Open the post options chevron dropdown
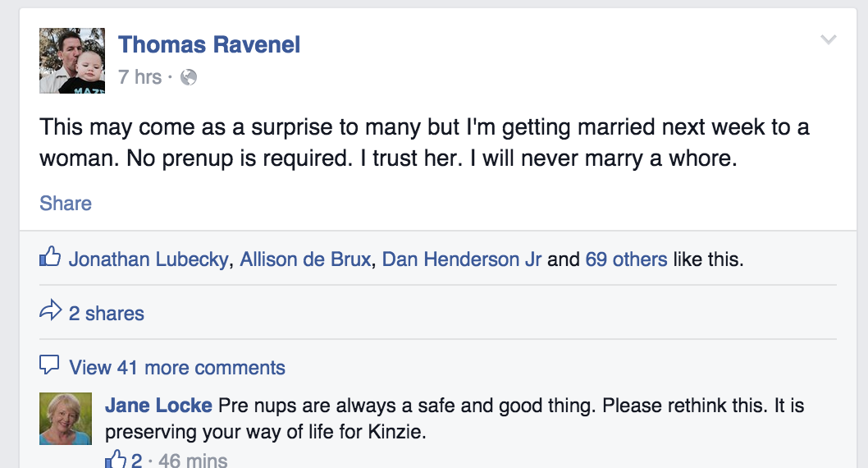Image resolution: width=868 pixels, height=468 pixels. [829, 40]
